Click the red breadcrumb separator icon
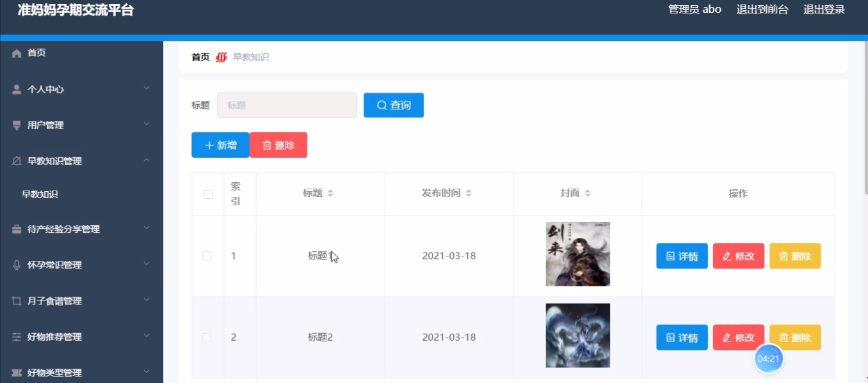 coord(221,57)
